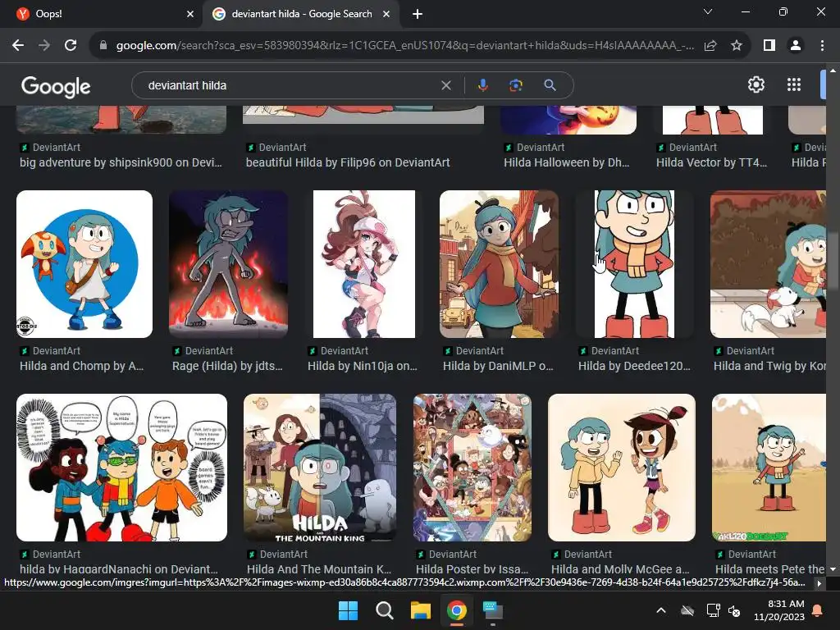Share this page with the share icon
The width and height of the screenshot is (840, 630).
coord(710,46)
